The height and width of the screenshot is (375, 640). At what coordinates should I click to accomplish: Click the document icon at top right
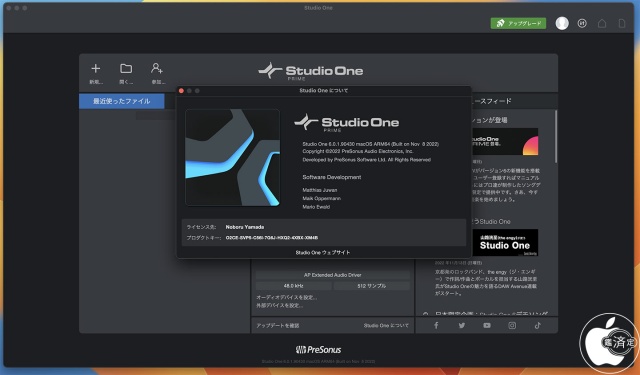[622, 23]
